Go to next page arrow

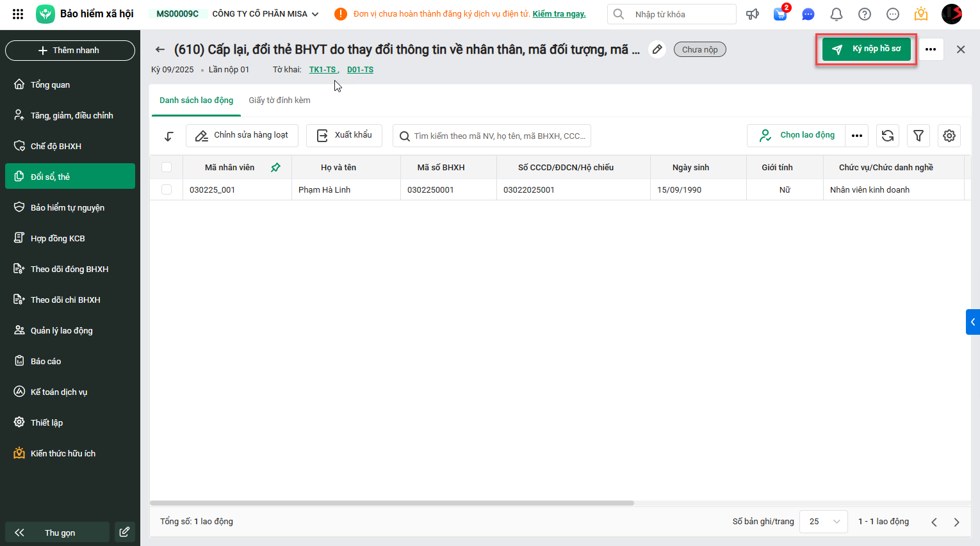click(957, 522)
